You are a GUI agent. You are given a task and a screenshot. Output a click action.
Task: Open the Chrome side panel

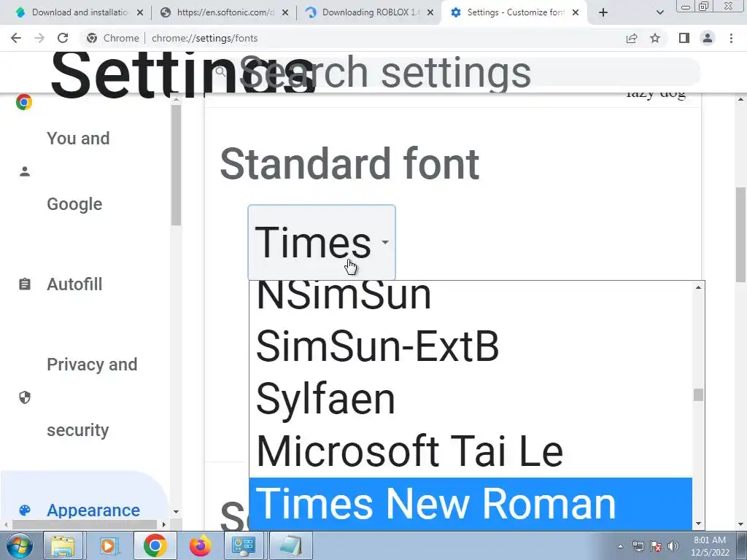(684, 39)
